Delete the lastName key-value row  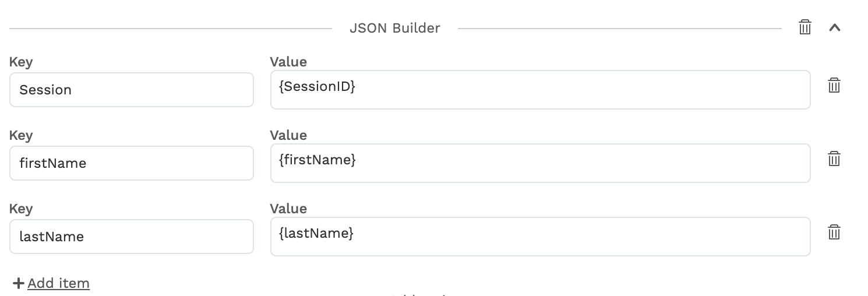834,232
